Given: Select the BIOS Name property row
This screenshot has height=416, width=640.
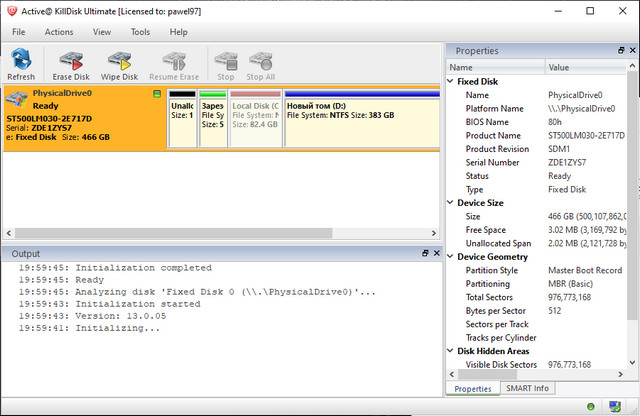Looking at the screenshot, I should pyautogui.click(x=537, y=122).
